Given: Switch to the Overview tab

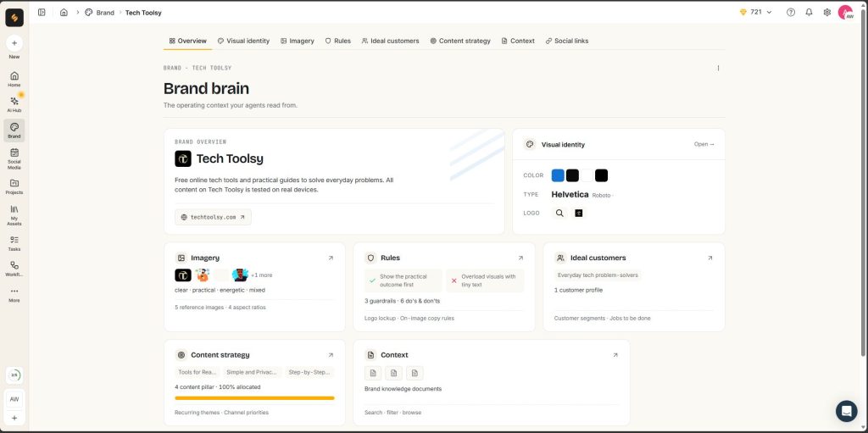Looking at the screenshot, I should 187,41.
